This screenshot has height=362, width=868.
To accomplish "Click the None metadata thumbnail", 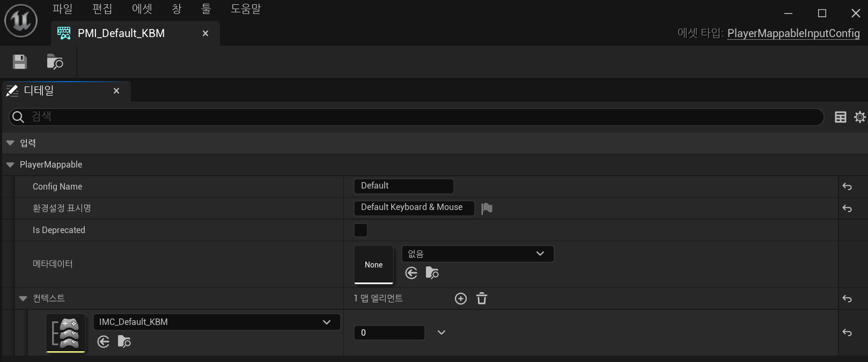I will click(374, 265).
